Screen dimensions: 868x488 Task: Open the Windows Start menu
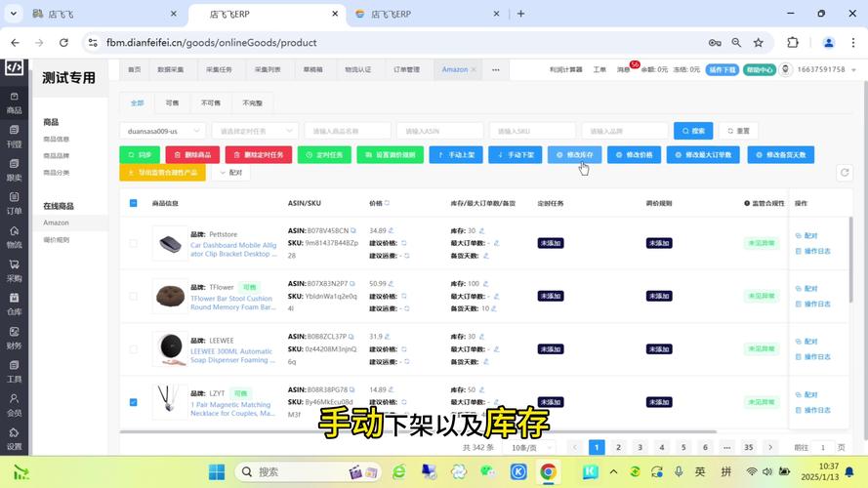(x=217, y=472)
